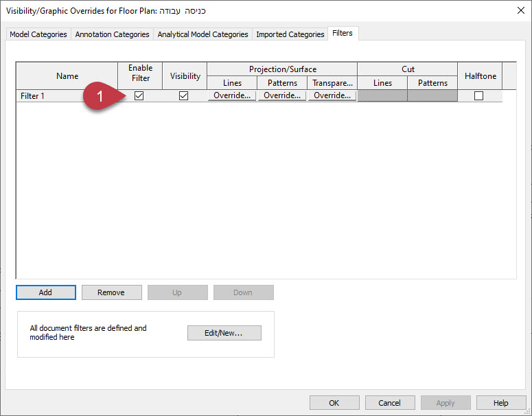The image size is (532, 416).
Task: Uncheck the Enable Filter checkbox for Filter 1
Action: (x=139, y=96)
